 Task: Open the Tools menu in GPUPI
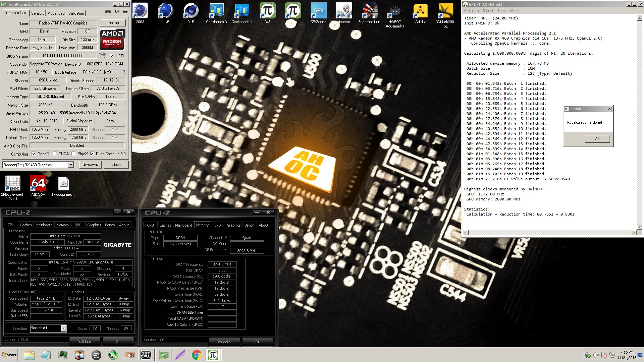coord(502,11)
